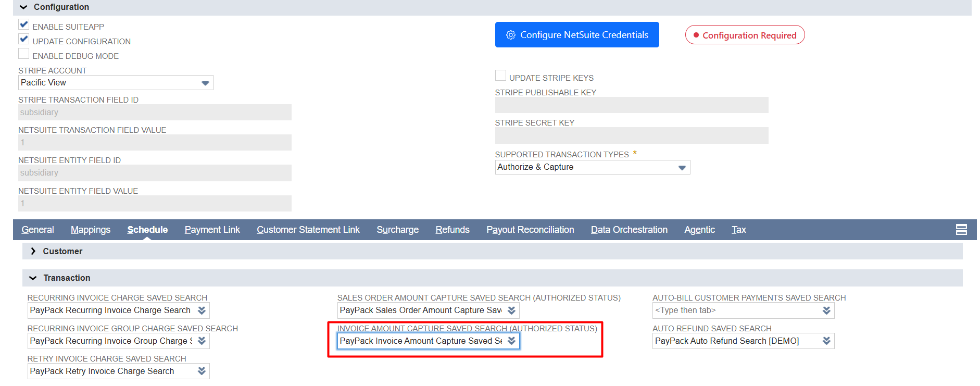
Task: Open the tab layout menu icon
Action: [961, 230]
